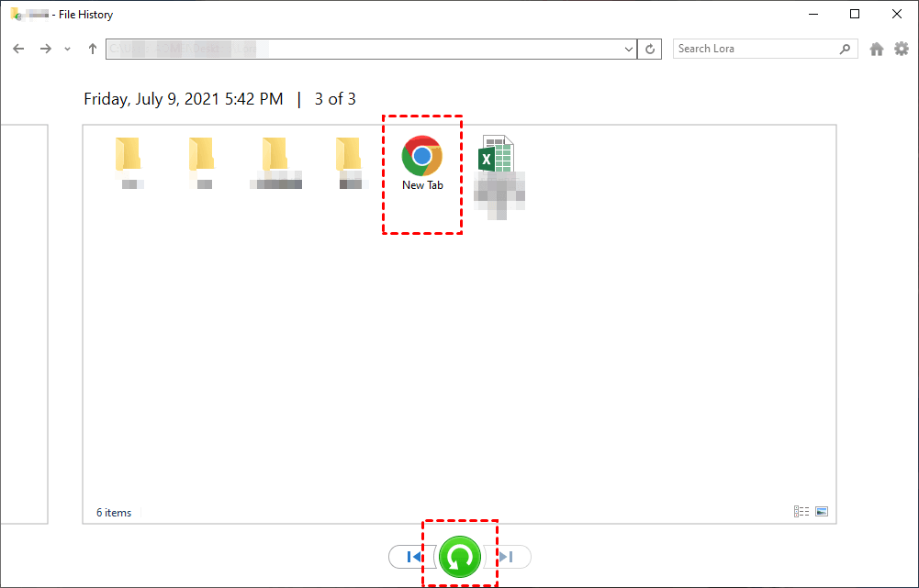Expand the recent locations dropdown arrow
The height and width of the screenshot is (588, 919).
pos(67,50)
